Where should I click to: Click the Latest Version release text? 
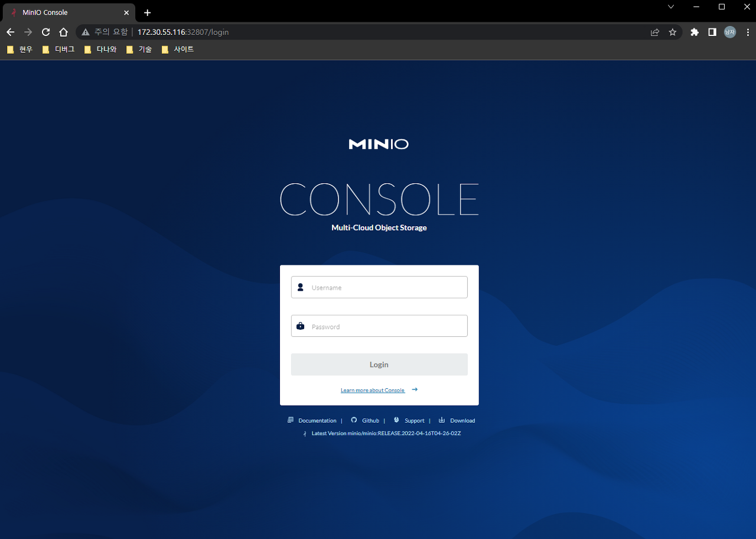pos(386,433)
